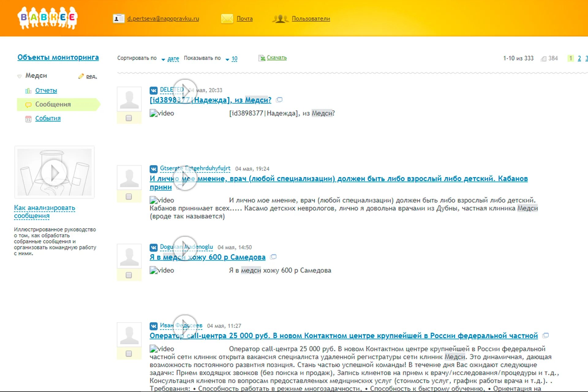
Task: Play the tutorial video thumbnail
Action: (55, 172)
